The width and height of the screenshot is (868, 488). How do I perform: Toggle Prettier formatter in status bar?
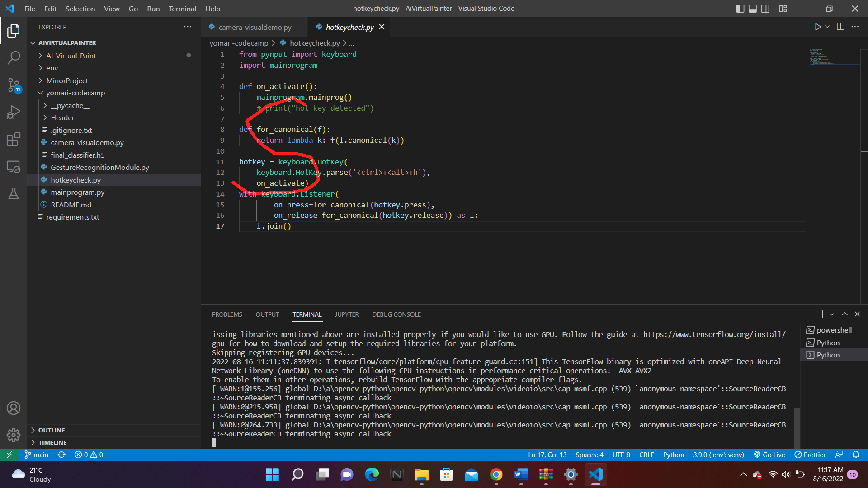810,455
